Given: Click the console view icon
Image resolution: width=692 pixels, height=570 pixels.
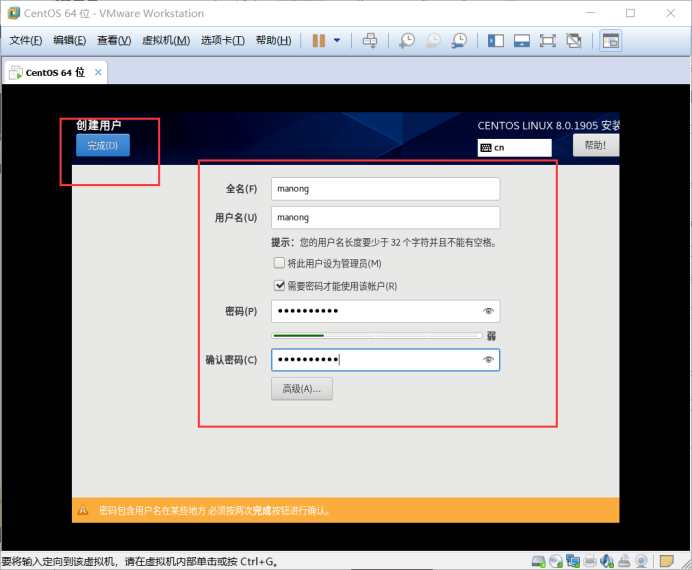Looking at the screenshot, I should (x=611, y=41).
